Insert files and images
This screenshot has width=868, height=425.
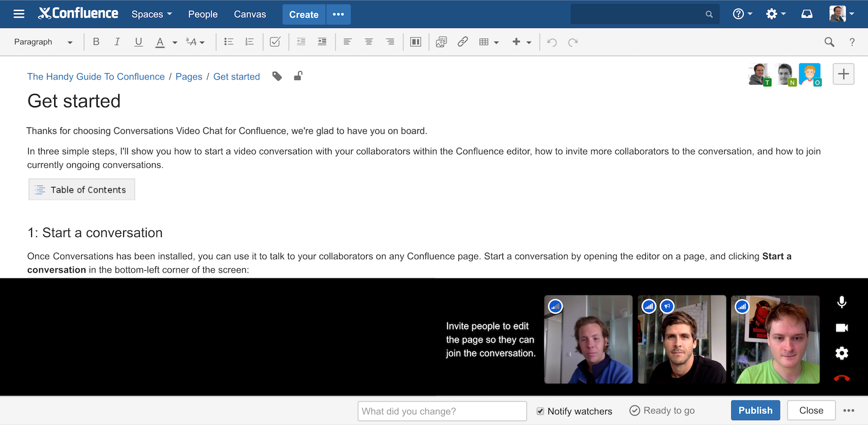click(x=442, y=42)
